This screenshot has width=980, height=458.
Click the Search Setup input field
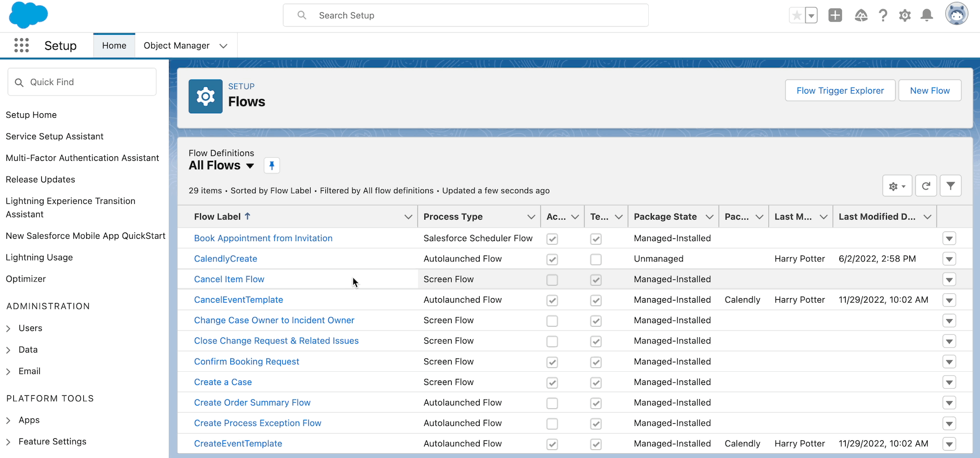(465, 16)
